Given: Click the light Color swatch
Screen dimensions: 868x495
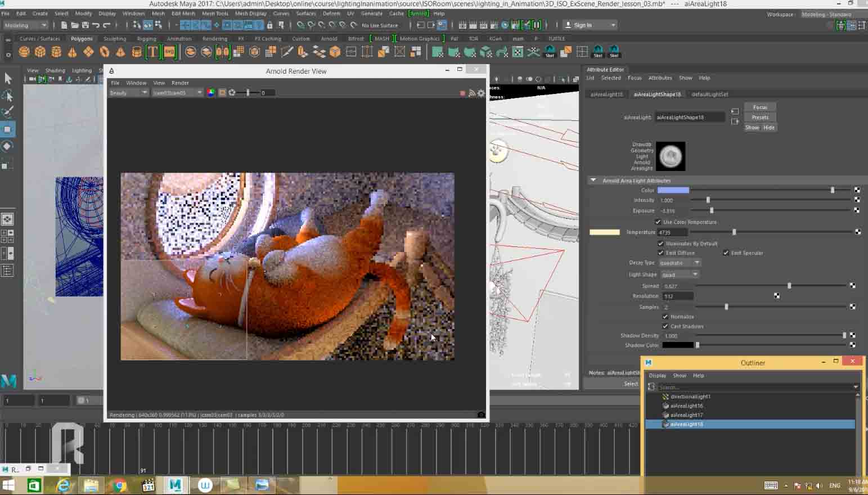Looking at the screenshot, I should (673, 191).
